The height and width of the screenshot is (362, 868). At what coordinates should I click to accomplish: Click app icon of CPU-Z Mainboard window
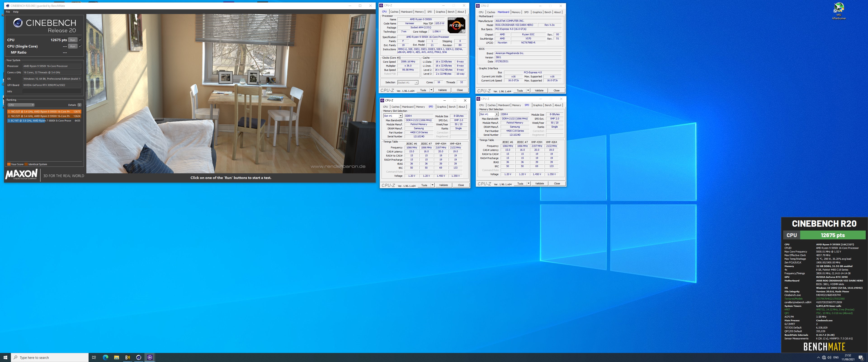click(x=478, y=6)
